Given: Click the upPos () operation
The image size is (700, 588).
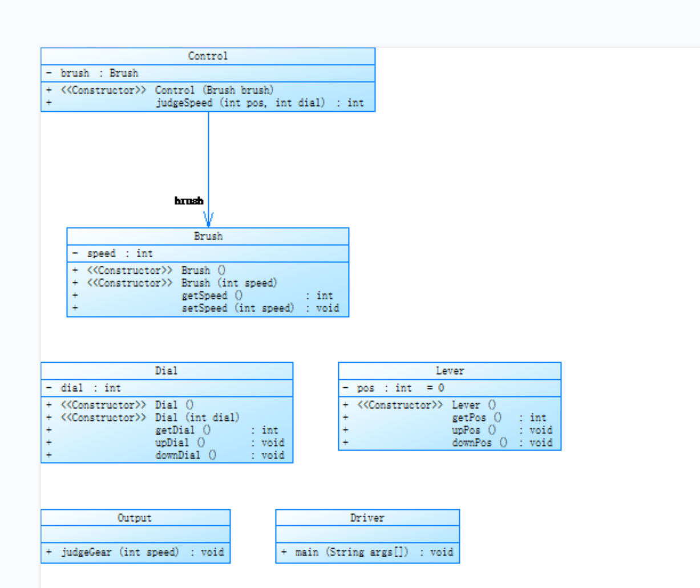Looking at the screenshot, I should coord(448,430).
